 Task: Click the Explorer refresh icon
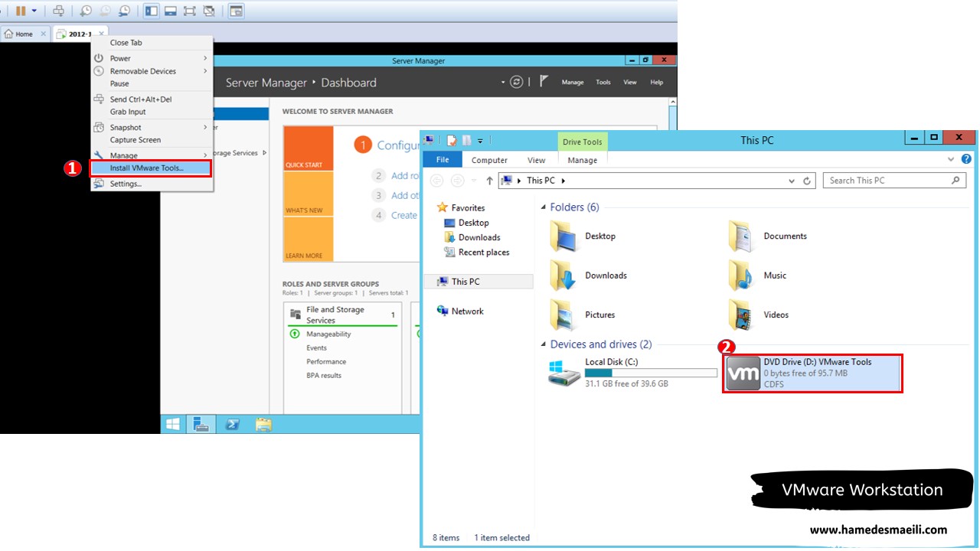pos(807,181)
